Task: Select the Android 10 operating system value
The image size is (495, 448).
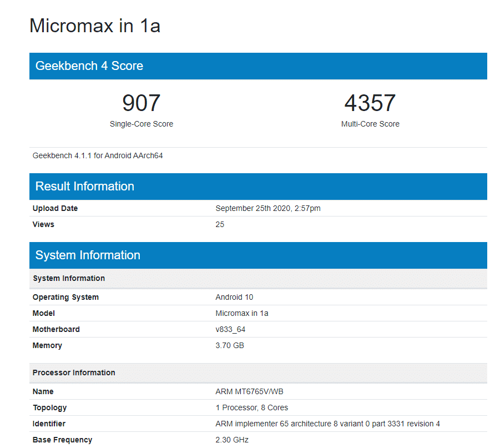Action: tap(234, 297)
